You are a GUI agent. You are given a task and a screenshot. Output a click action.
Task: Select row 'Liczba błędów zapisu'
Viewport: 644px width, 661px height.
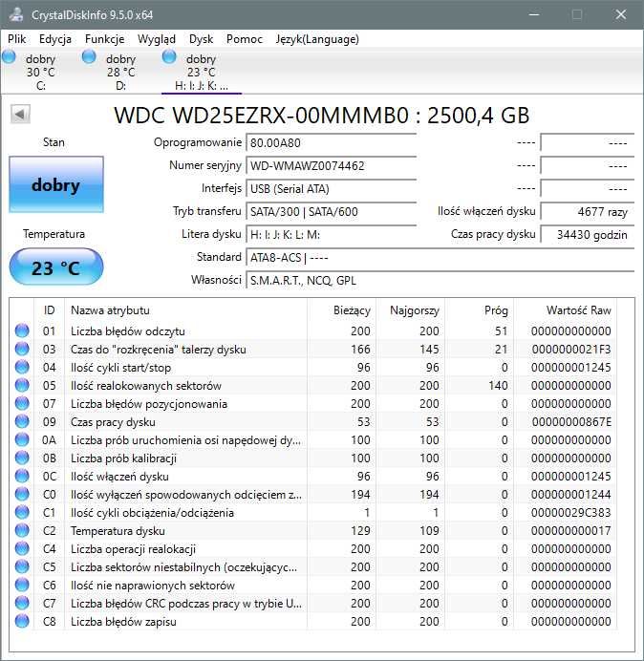(x=313, y=622)
